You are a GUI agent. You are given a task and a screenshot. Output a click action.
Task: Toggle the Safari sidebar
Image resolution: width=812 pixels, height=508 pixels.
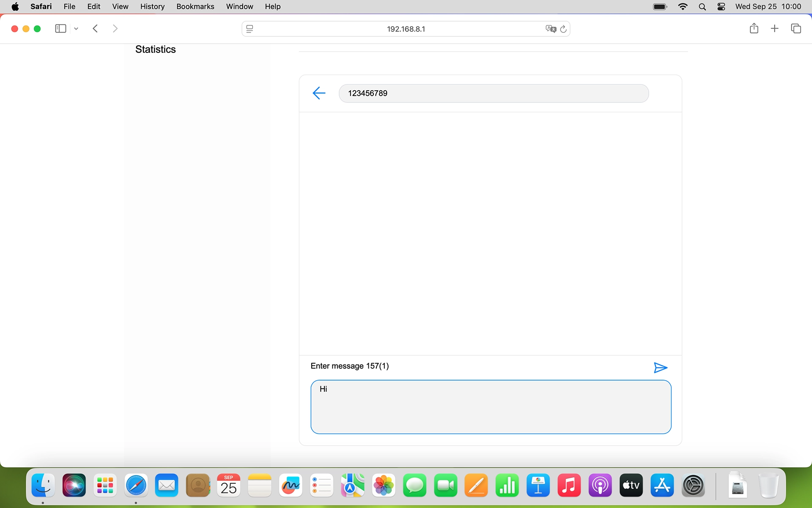pos(60,28)
